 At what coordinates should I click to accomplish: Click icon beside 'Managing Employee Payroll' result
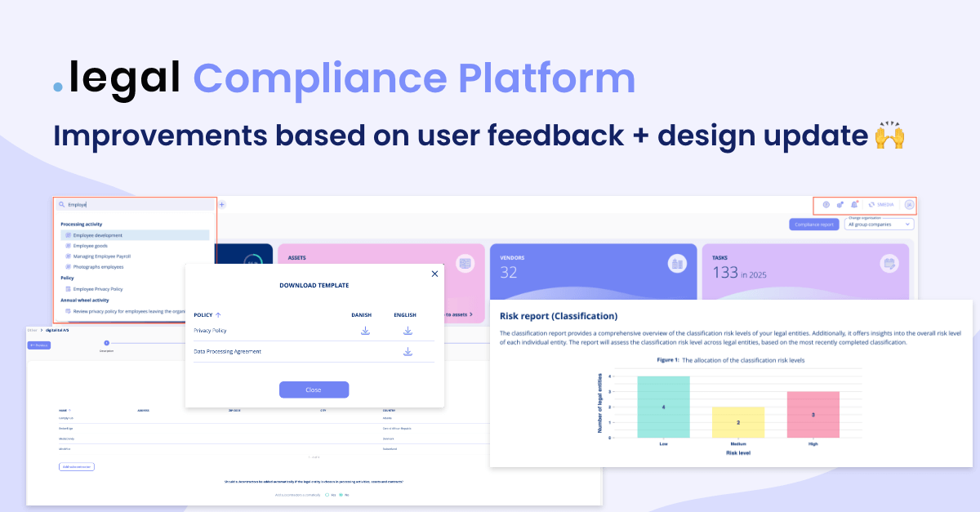pyautogui.click(x=68, y=256)
